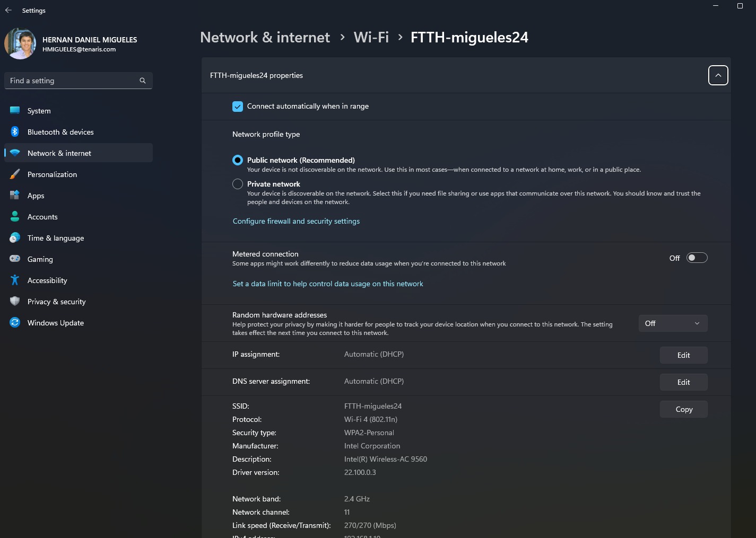Turn on the Metered connection toggle

[x=697, y=258]
